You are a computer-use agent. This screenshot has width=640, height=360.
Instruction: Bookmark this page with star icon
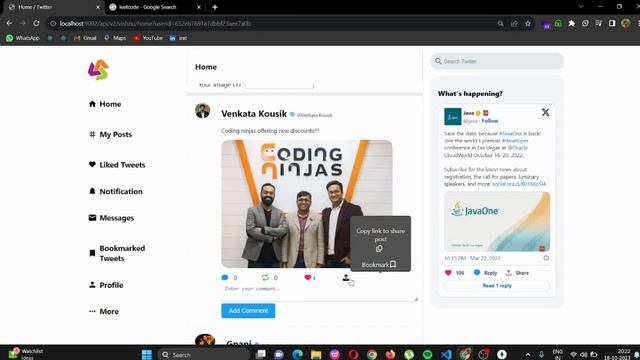(x=528, y=24)
